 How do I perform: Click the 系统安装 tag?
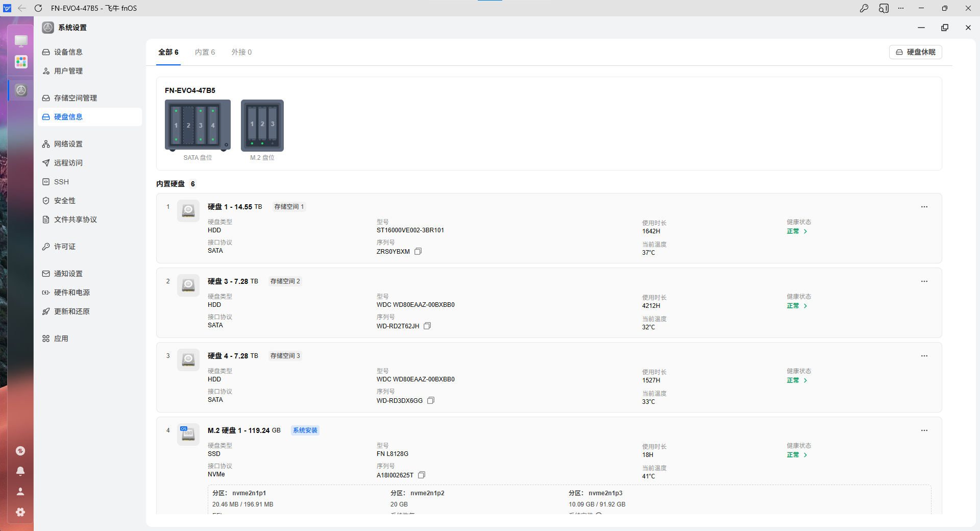pos(305,430)
